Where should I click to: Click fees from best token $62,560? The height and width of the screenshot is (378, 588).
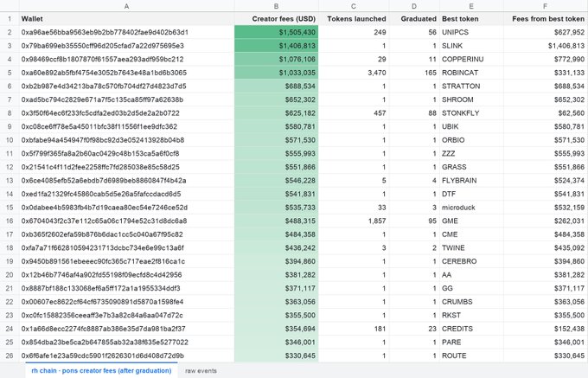546,113
